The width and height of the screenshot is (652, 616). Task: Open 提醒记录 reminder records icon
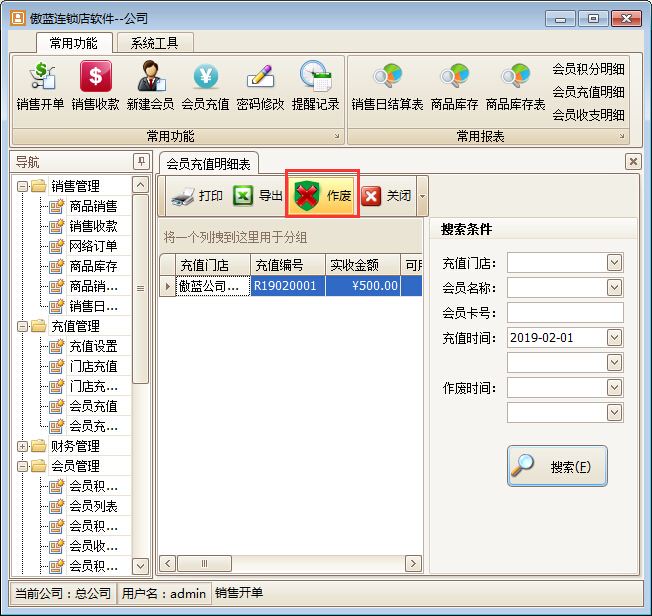pyautogui.click(x=316, y=86)
